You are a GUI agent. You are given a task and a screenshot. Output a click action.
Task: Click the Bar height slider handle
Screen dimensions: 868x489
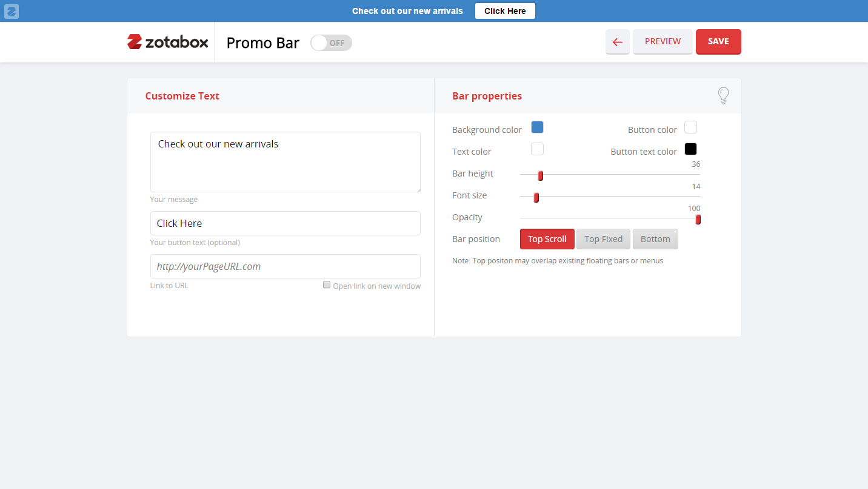click(x=539, y=175)
